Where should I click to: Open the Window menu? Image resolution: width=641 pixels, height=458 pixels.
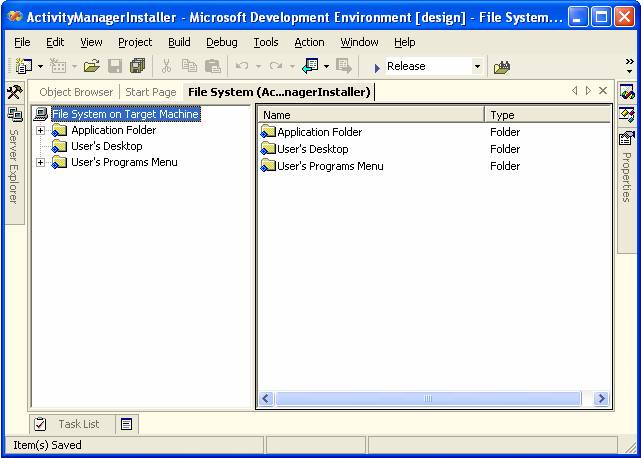(359, 42)
